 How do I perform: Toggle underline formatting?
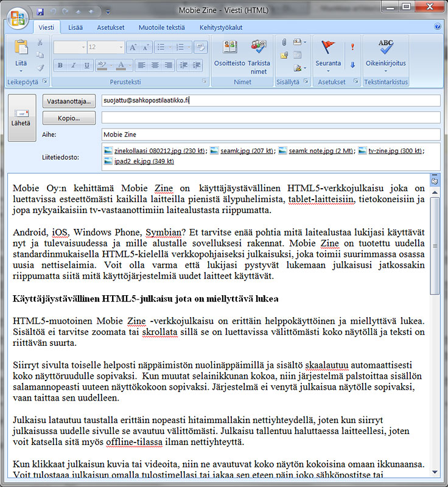tap(87, 65)
